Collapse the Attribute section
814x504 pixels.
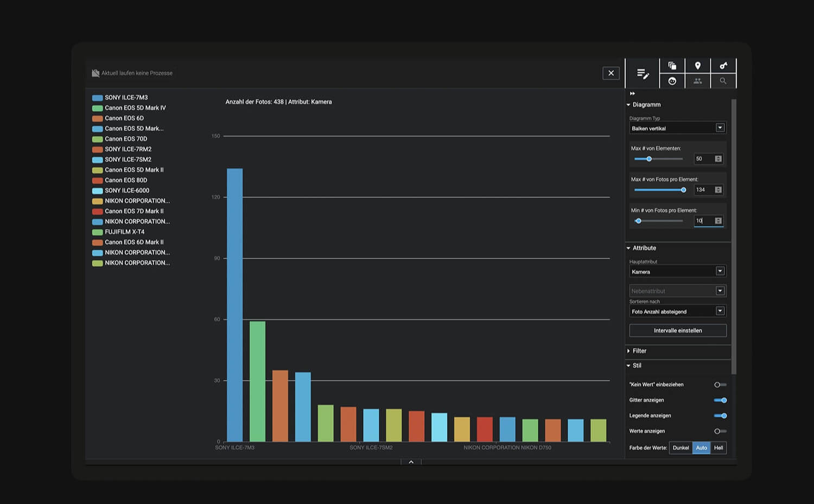tap(641, 248)
